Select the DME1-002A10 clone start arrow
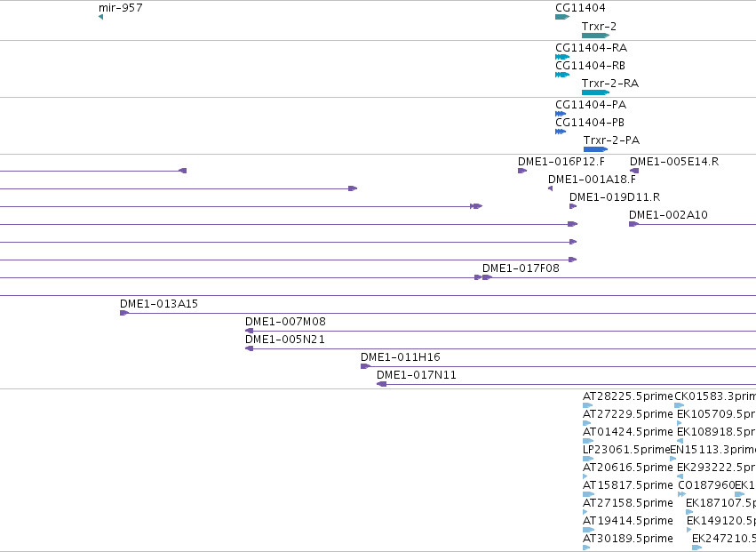This screenshot has height=552, width=756. (x=634, y=224)
